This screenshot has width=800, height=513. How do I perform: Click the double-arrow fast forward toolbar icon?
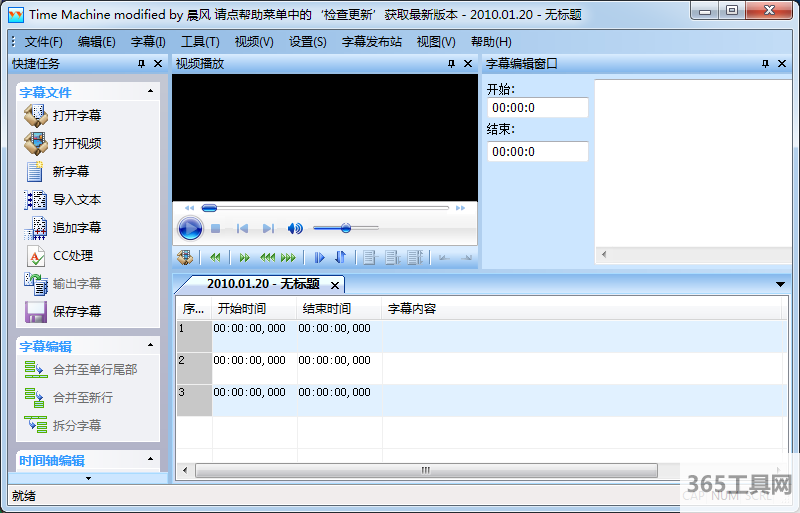[244, 258]
